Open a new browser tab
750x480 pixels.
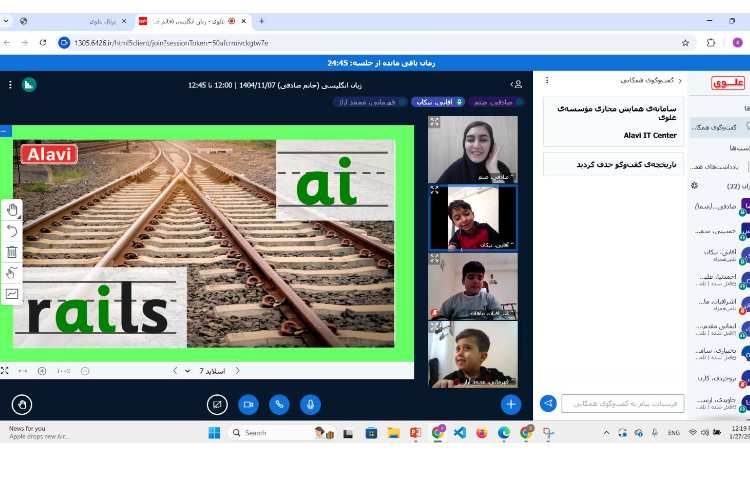tap(261, 21)
